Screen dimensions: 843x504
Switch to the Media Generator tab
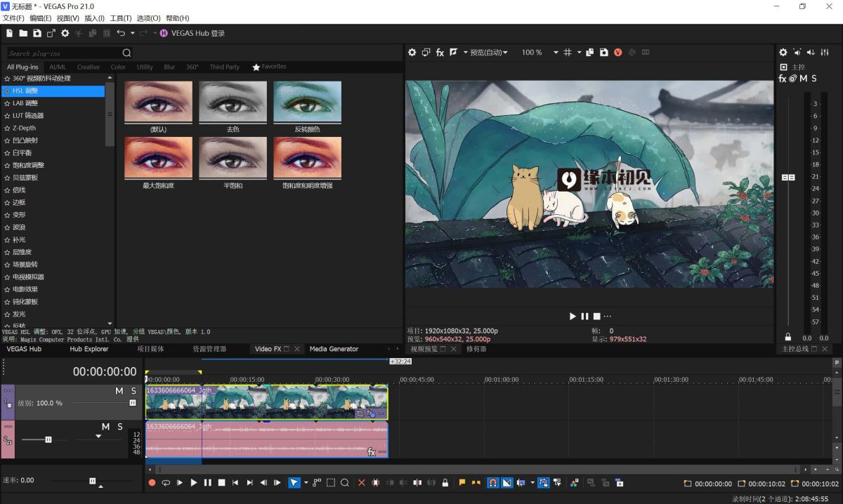334,349
